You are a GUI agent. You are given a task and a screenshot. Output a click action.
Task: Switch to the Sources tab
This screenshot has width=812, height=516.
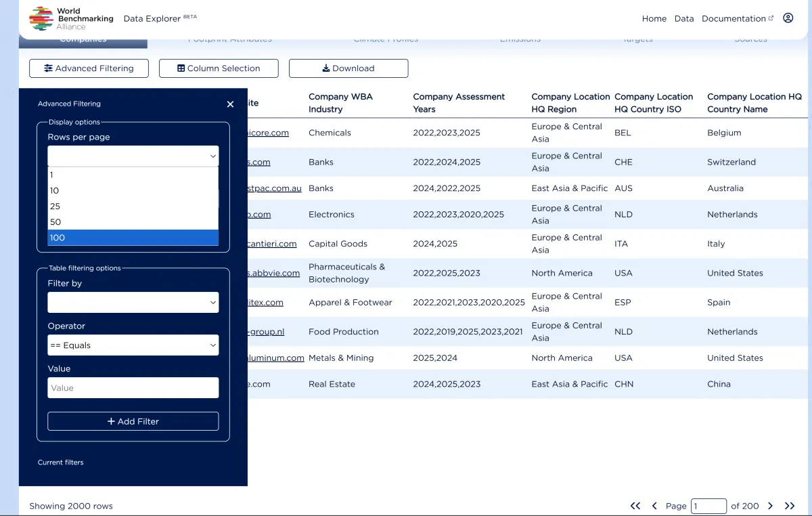pyautogui.click(x=750, y=41)
